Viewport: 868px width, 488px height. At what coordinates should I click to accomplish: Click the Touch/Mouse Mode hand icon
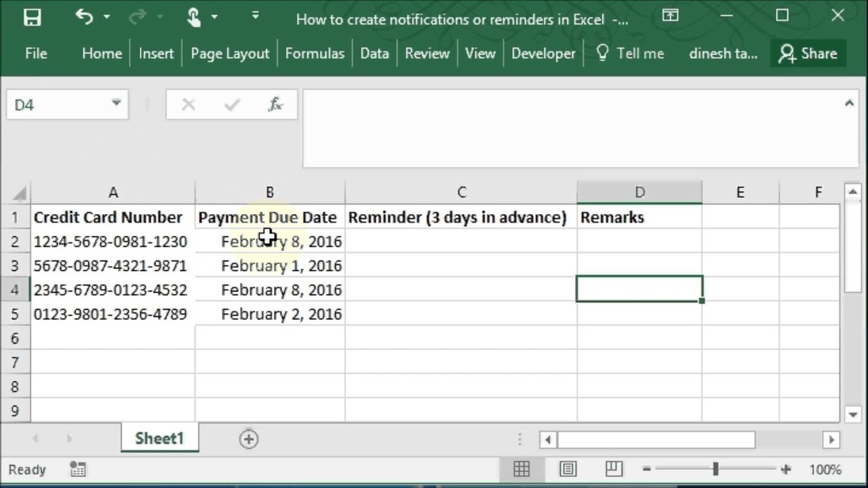pos(195,17)
